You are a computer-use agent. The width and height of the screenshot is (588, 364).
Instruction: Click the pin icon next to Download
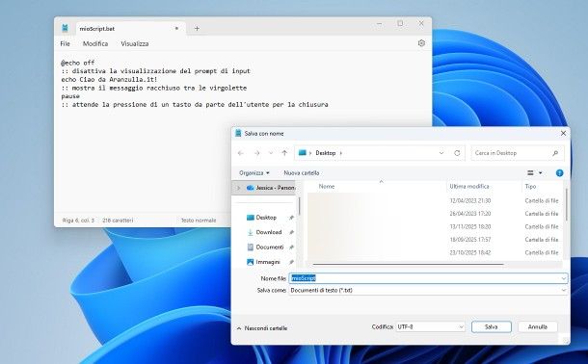click(x=291, y=232)
